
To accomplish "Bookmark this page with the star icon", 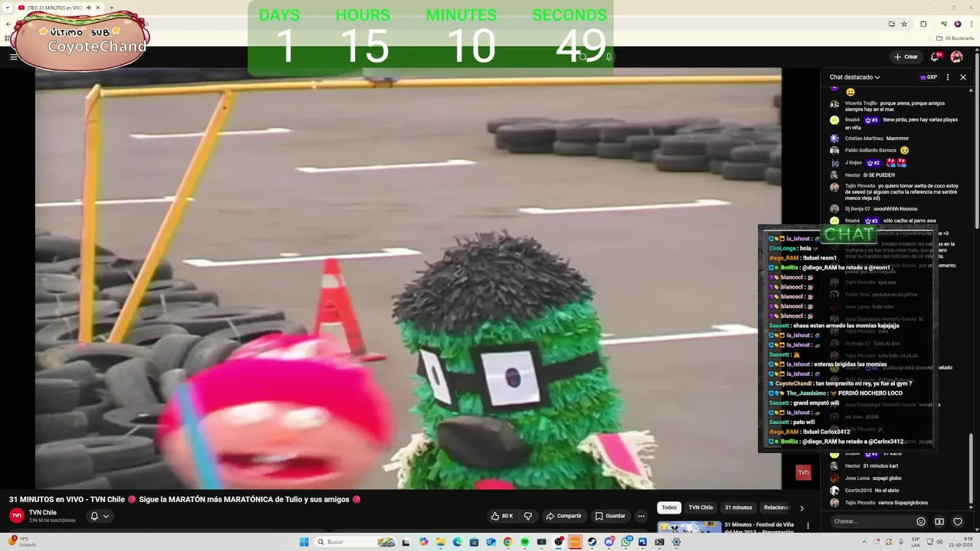I will coord(904,24).
